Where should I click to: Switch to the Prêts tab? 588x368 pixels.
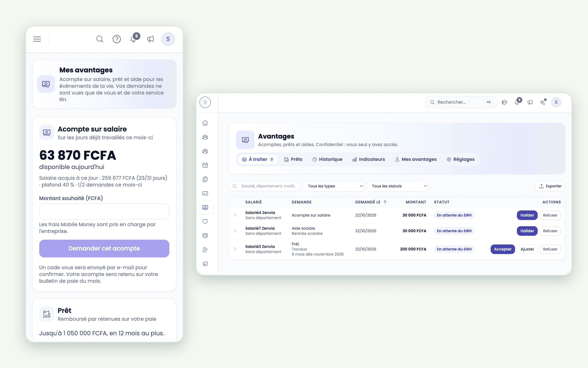293,159
